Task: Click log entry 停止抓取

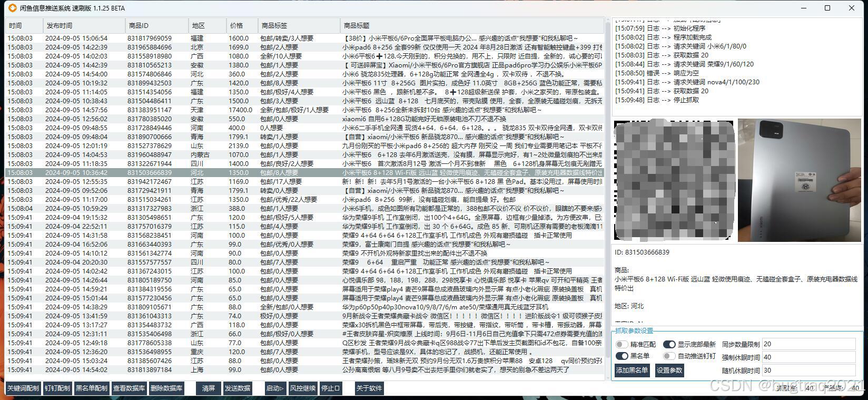Action: coord(657,100)
